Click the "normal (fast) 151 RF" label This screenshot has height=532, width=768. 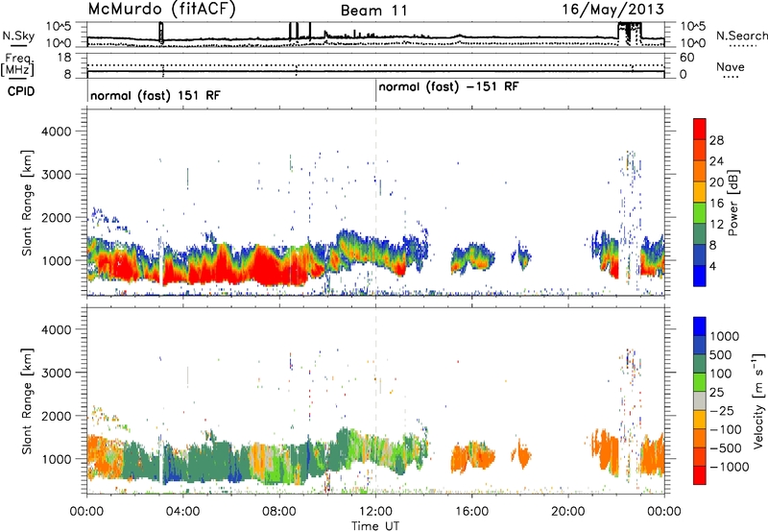(x=156, y=95)
